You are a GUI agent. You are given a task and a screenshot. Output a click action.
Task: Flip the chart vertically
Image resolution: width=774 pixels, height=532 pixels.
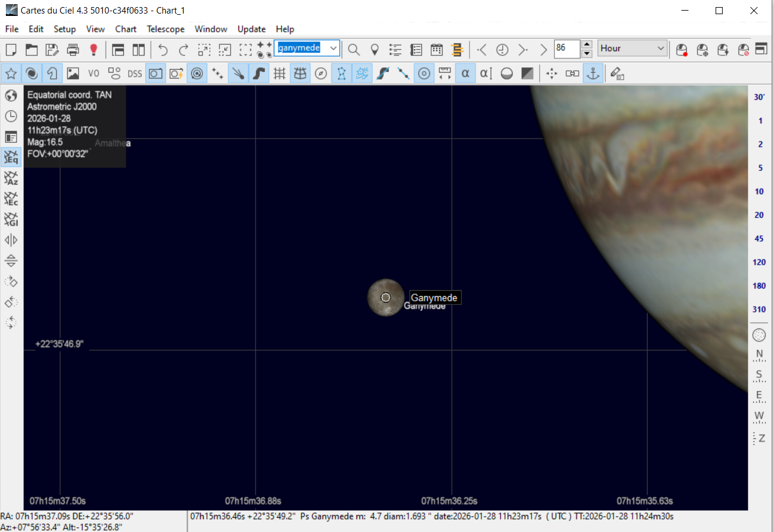click(11, 261)
